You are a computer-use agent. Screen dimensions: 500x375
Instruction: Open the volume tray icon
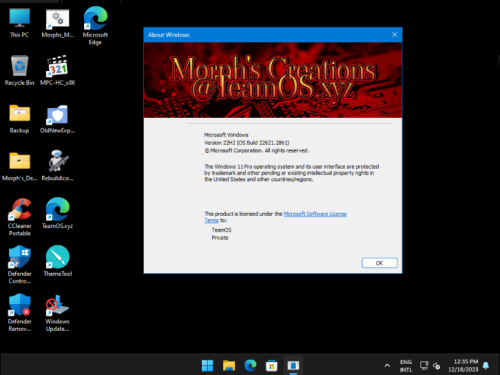coord(436,366)
